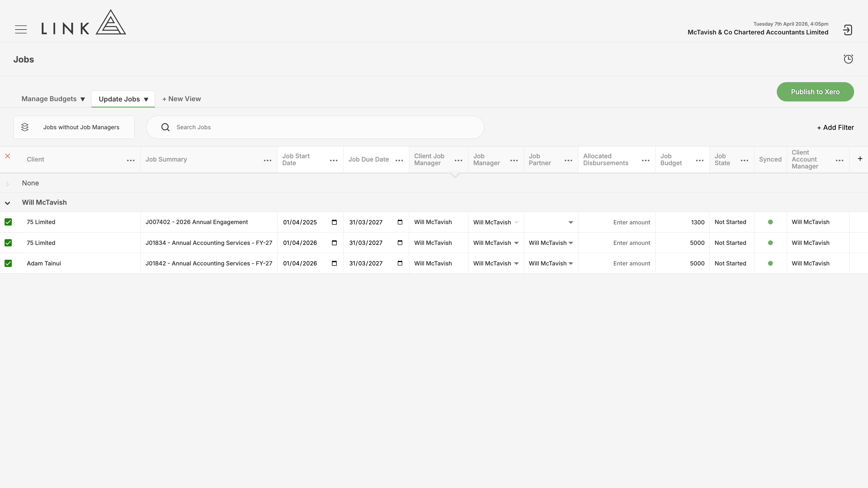Enter disbursement amount for J007402
The height and width of the screenshot is (488, 868).
[x=617, y=223]
